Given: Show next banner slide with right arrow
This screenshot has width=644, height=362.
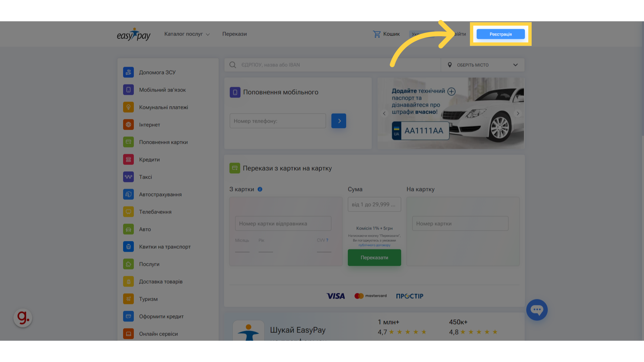Looking at the screenshot, I should 518,114.
